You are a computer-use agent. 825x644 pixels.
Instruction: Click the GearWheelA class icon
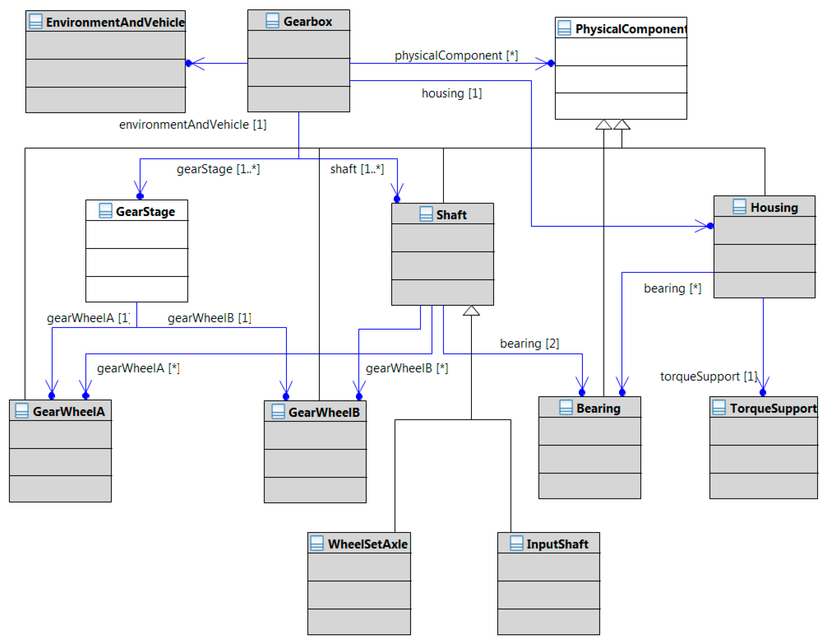coord(22,411)
